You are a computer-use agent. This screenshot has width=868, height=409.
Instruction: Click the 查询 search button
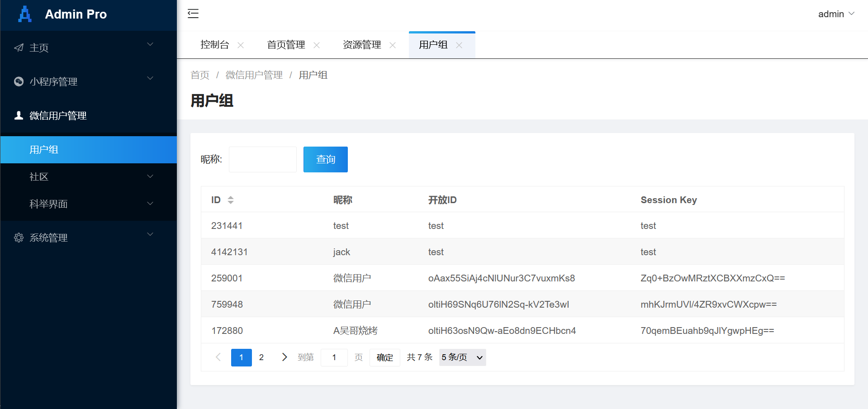(x=326, y=159)
